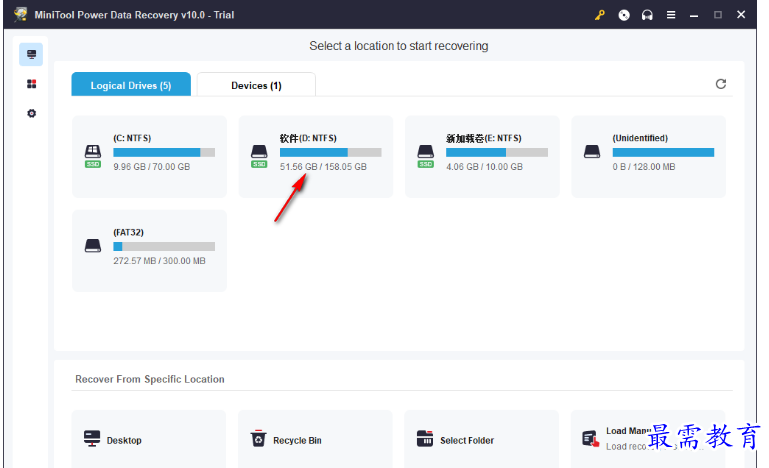Choose Recycle Bin as recovery location
Screen dimensions: 769x468
pos(315,439)
